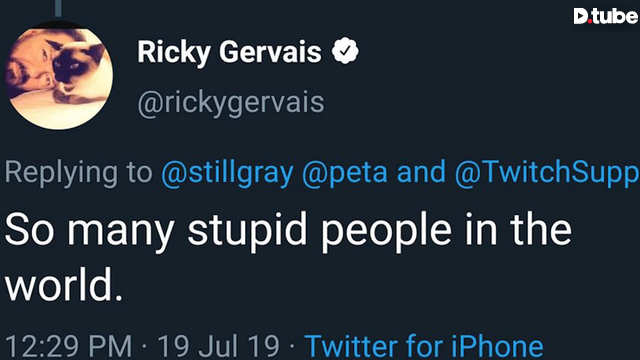The image size is (640, 360).
Task: Click the D.tube logo watermark
Action: click(606, 16)
